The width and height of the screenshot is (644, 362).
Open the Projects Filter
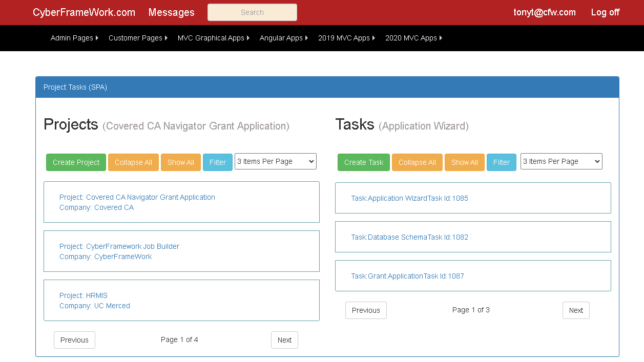coord(218,162)
